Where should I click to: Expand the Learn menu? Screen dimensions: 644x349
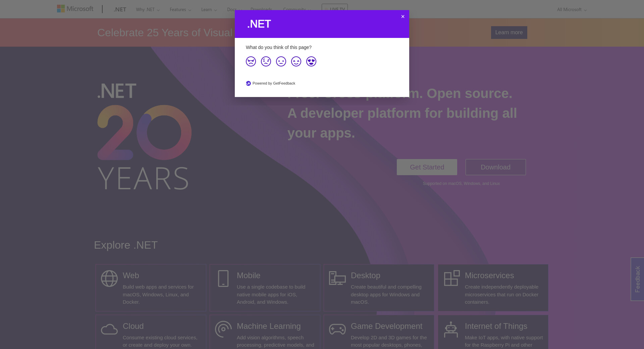209,9
